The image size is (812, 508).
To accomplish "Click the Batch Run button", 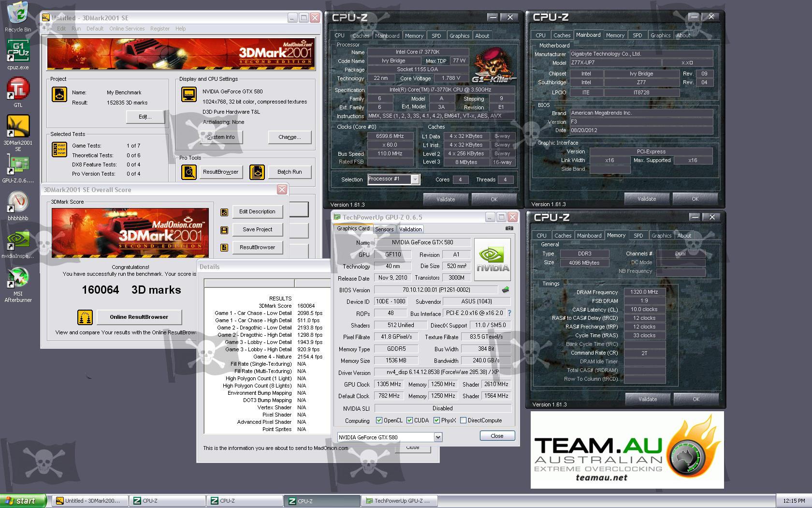I will point(290,172).
